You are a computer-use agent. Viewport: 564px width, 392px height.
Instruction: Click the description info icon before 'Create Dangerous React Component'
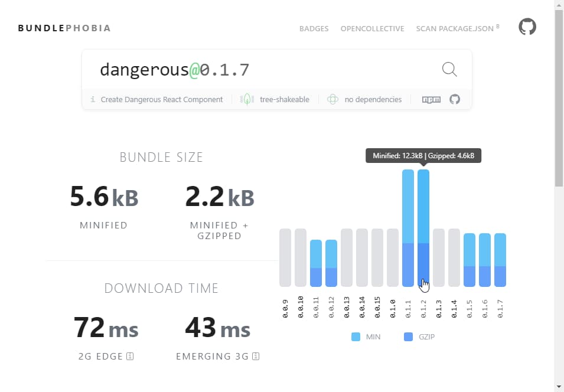coord(93,100)
